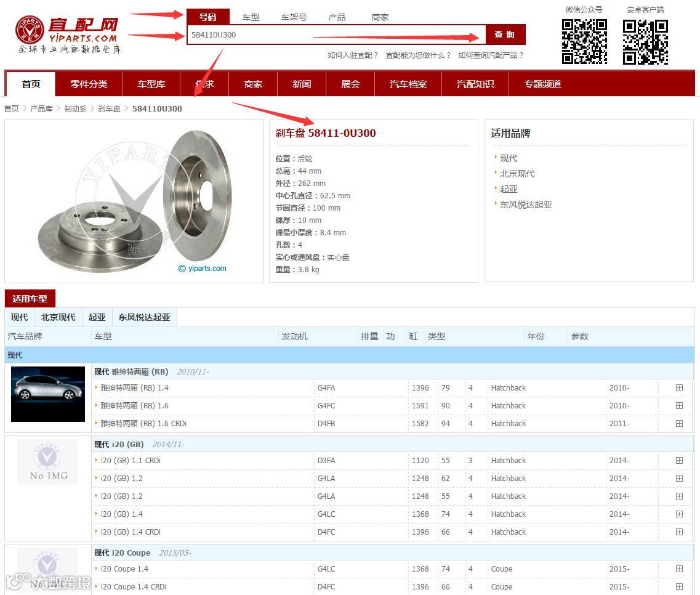This screenshot has height=595, width=700.
Task: Open 直配能为您做什么 link
Action: point(418,55)
